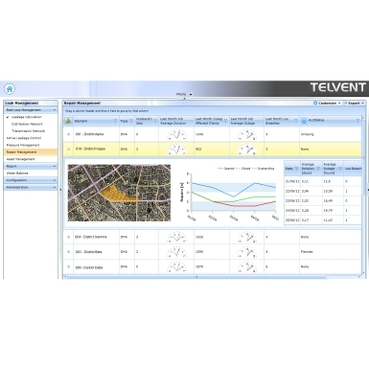The height and width of the screenshot is (369, 369).
Task: Click the Home icon in the header
Action: tap(10, 89)
